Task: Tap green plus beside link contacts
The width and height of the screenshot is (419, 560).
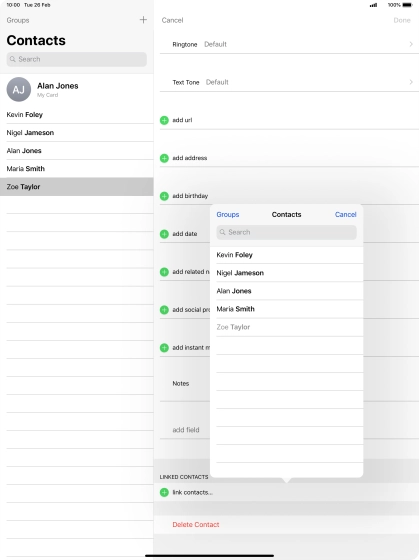Action: (164, 492)
